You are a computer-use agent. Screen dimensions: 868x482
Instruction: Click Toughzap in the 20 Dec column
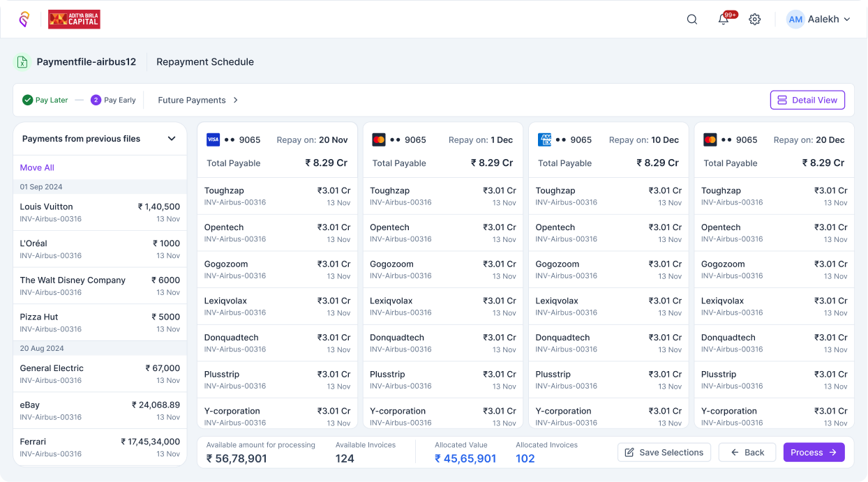[775, 196]
